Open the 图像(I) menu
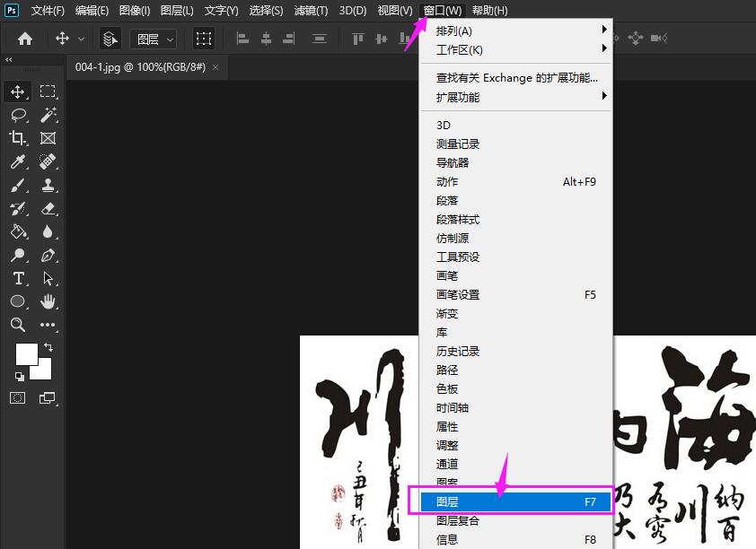Screen dimensions: 756x549 pos(135,10)
